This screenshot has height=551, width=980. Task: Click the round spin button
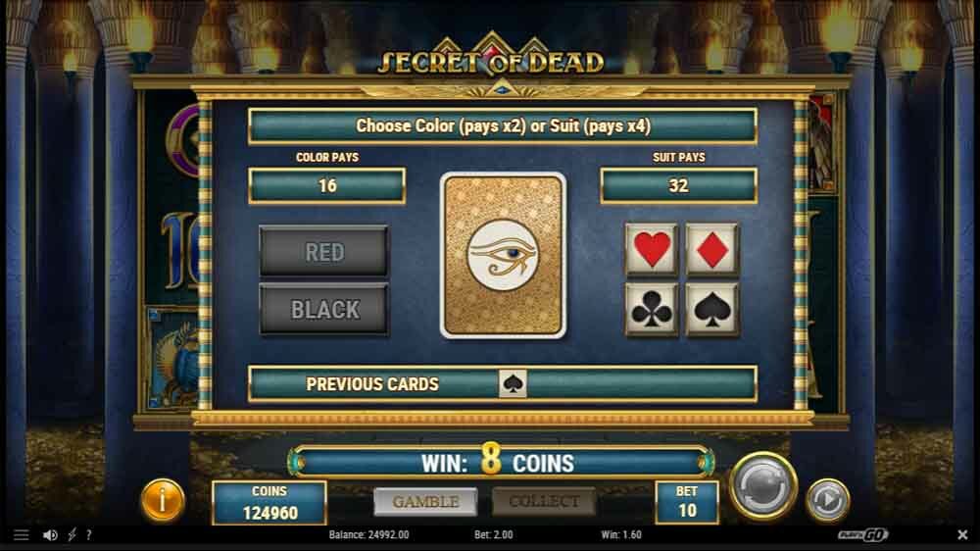763,485
